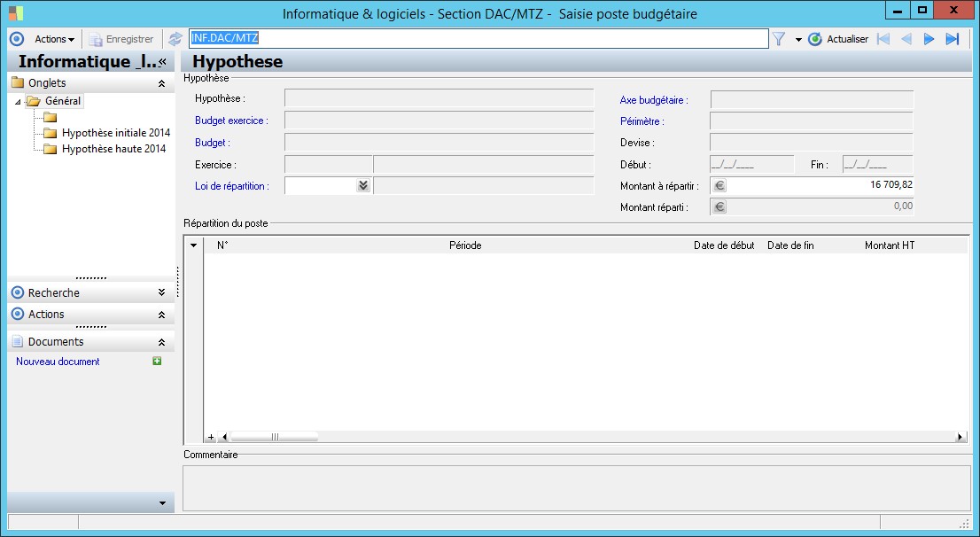
Task: Click the Montant HT column header
Action: (x=890, y=245)
